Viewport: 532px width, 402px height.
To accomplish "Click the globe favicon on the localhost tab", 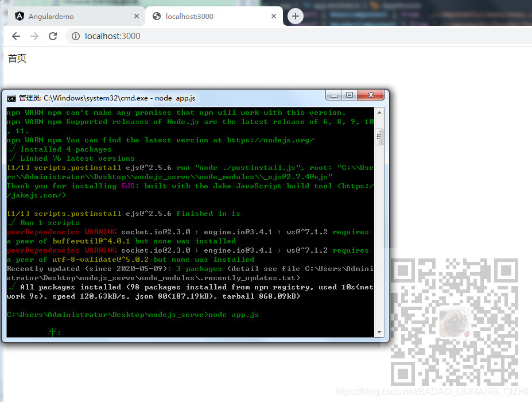I will pyautogui.click(x=157, y=16).
